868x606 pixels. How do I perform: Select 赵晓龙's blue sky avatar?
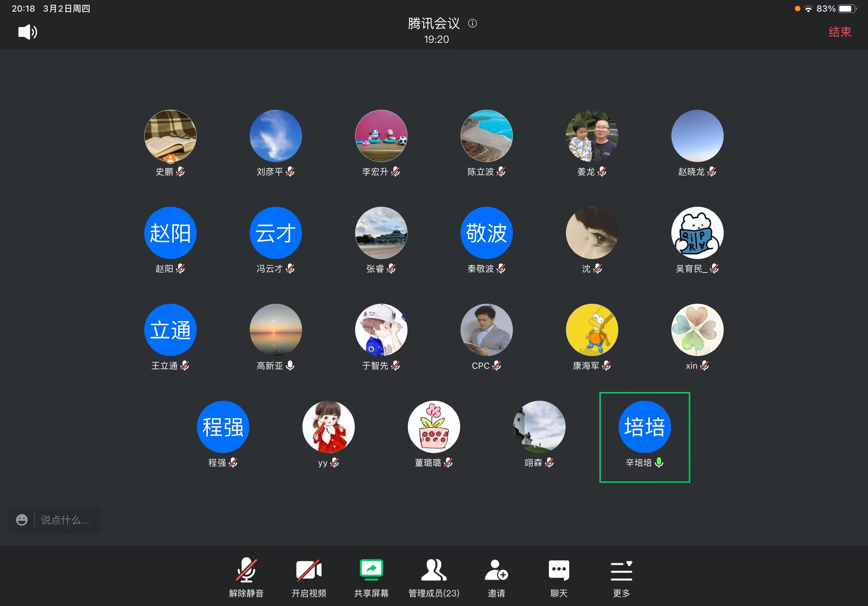tap(698, 136)
